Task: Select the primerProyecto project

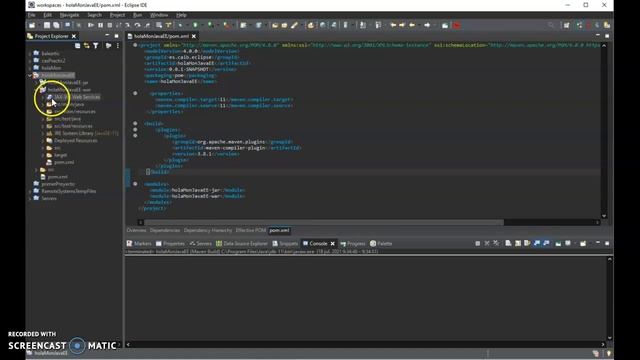Action: point(58,184)
